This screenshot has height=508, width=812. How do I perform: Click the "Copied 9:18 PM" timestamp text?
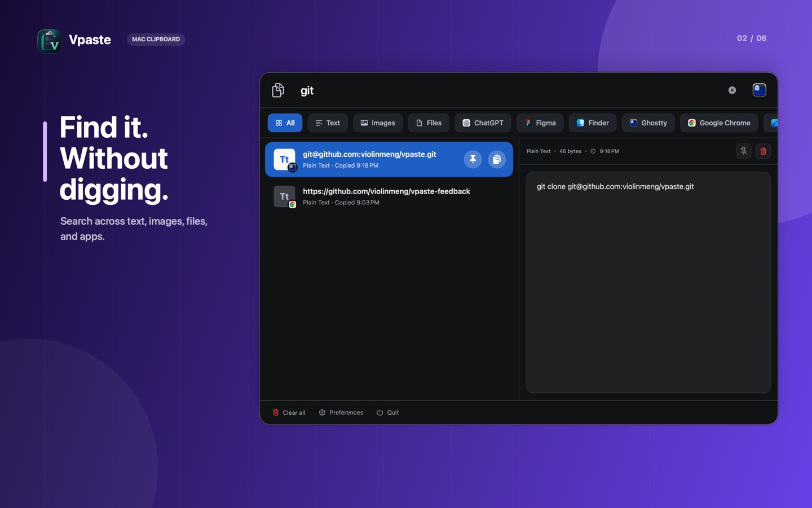[356, 166]
